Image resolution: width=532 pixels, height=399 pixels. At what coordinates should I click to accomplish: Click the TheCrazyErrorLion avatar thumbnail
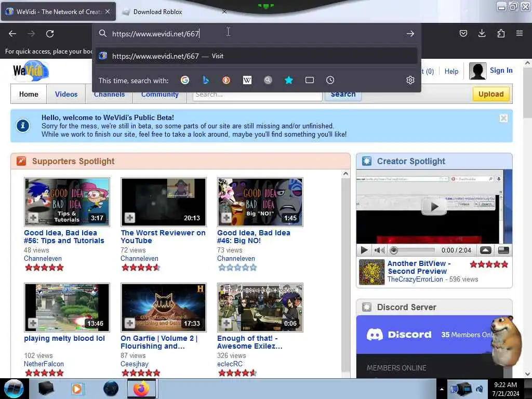[x=371, y=272]
